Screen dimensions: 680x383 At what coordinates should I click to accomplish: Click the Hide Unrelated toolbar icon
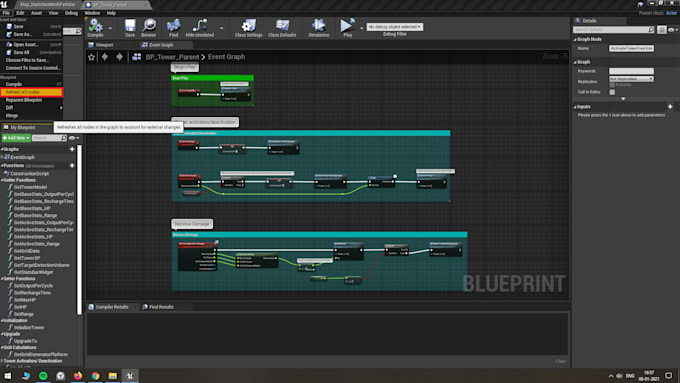(200, 27)
